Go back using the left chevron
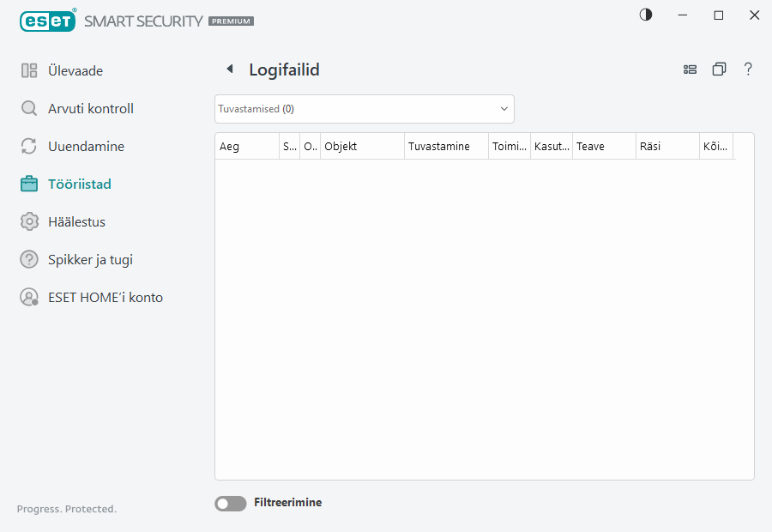This screenshot has width=772, height=532. [x=229, y=68]
